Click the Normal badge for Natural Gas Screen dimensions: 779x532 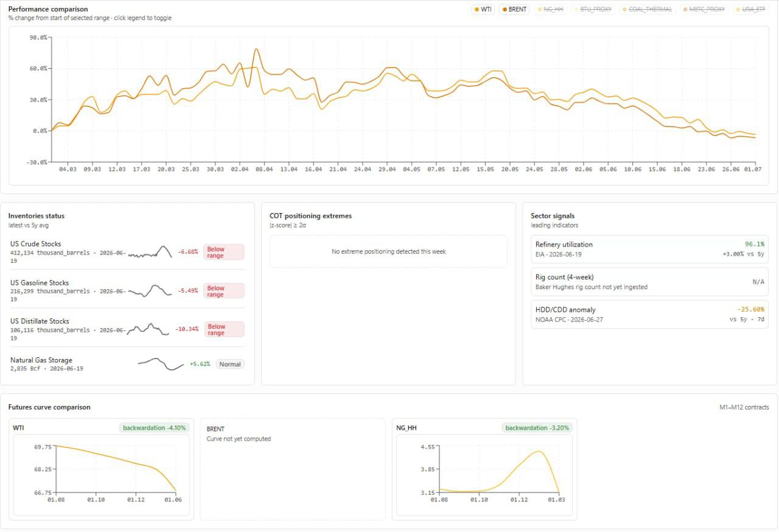click(230, 364)
